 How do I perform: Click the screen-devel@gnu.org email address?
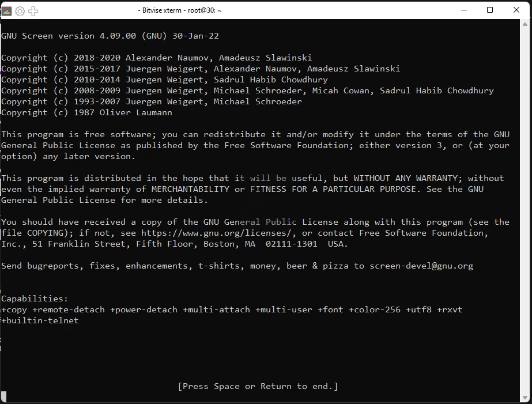pyautogui.click(x=421, y=266)
